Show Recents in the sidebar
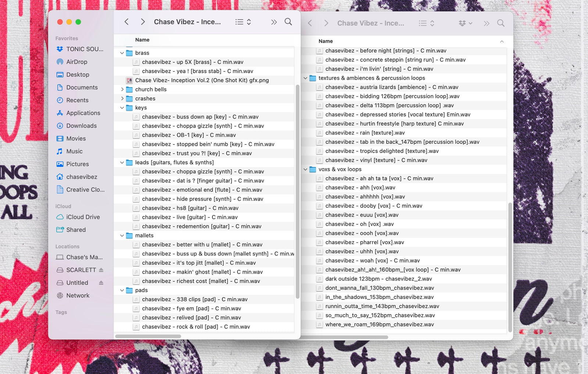588x374 pixels. coord(72,100)
